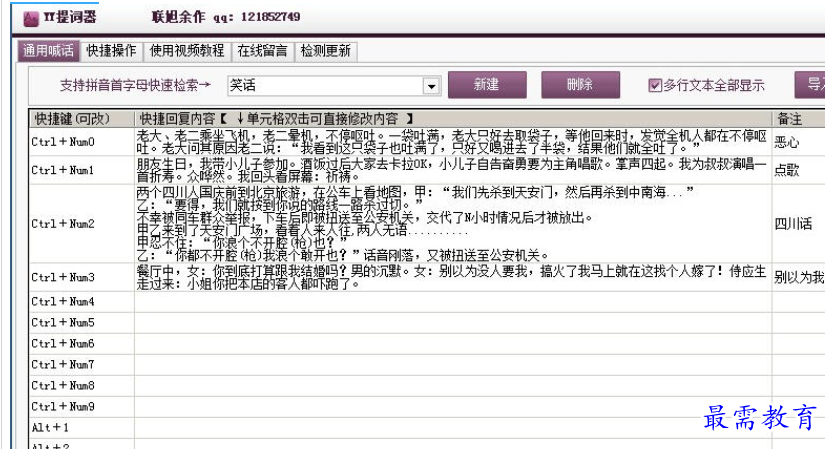The height and width of the screenshot is (449, 825).
Task: Click the 四川话 remark cell
Action: pos(799,224)
